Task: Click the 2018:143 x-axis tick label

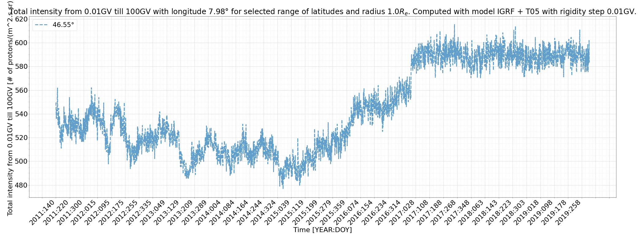Action: (485, 212)
